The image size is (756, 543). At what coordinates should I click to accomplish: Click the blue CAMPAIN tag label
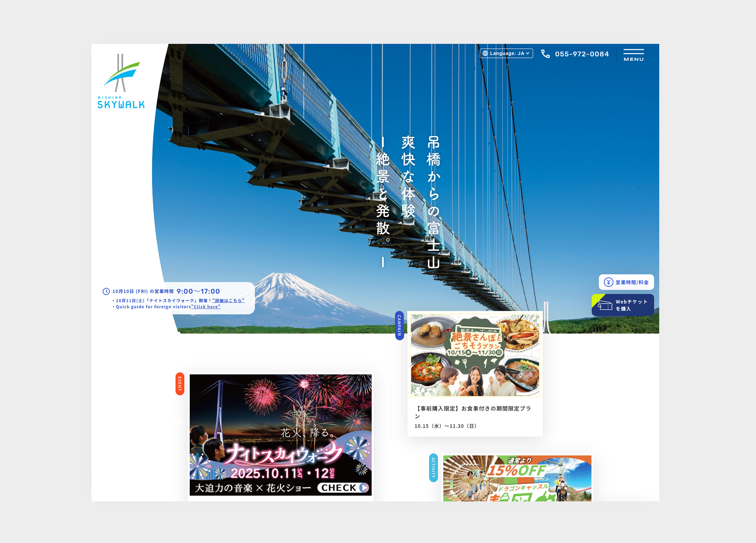pyautogui.click(x=399, y=326)
